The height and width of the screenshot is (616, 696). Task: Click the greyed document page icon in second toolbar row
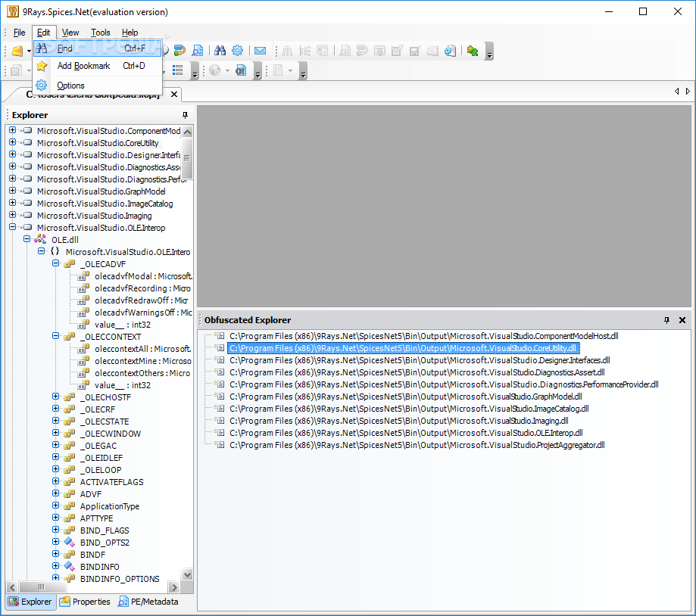coord(278,70)
